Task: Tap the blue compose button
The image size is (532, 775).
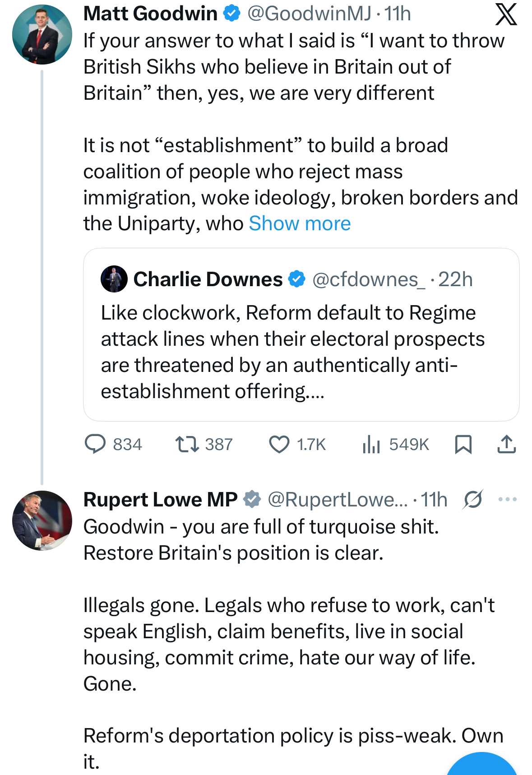Action: pyautogui.click(x=481, y=766)
